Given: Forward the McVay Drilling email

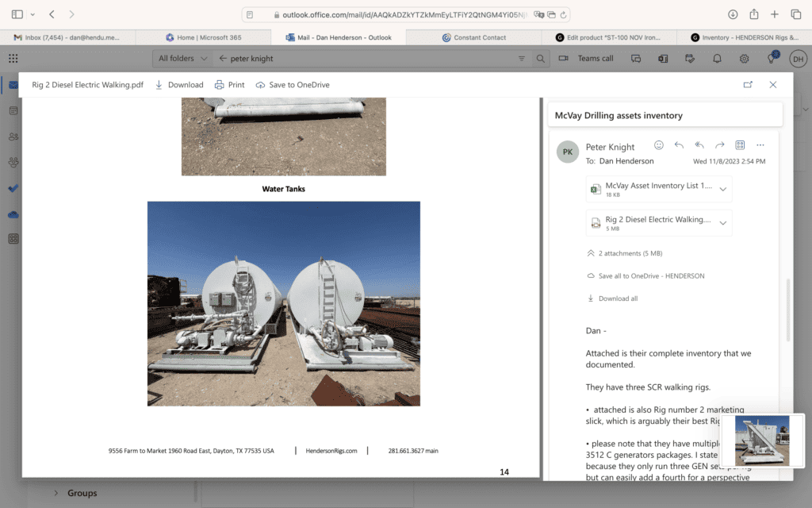Looking at the screenshot, I should (720, 145).
